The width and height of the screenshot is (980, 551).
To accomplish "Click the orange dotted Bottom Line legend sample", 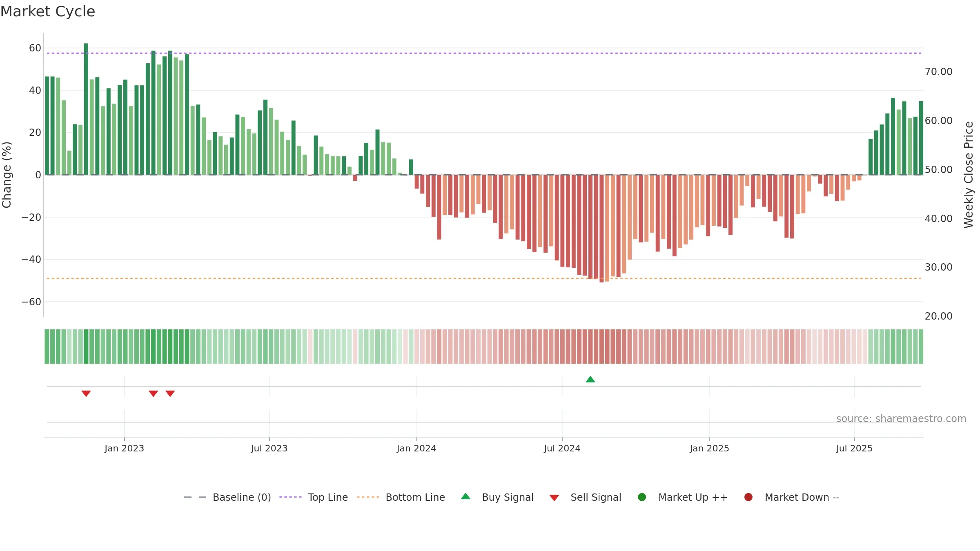I will [x=368, y=497].
